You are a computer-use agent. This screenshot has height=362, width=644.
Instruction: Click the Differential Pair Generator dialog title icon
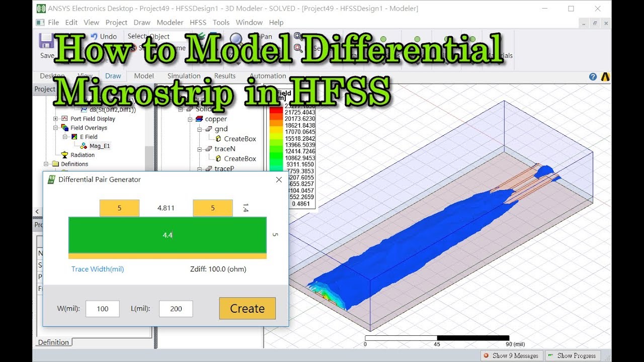point(51,179)
